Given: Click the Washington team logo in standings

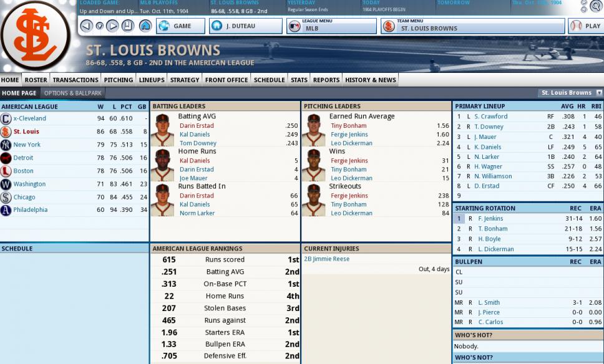Looking at the screenshot, I should click(x=6, y=184).
